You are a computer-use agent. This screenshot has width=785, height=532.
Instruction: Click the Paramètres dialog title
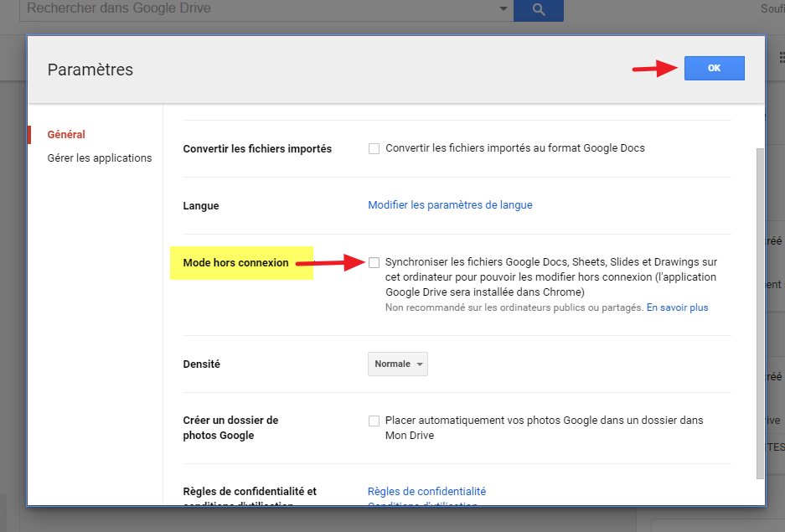click(90, 70)
